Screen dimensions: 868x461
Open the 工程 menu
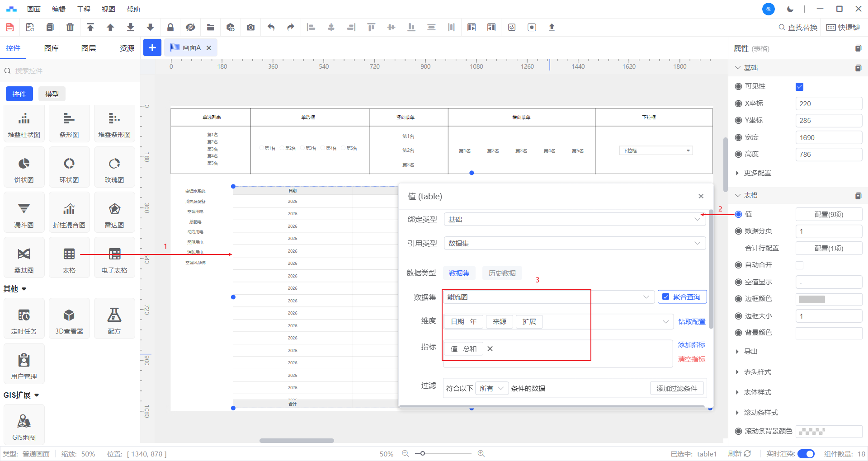[x=84, y=9]
